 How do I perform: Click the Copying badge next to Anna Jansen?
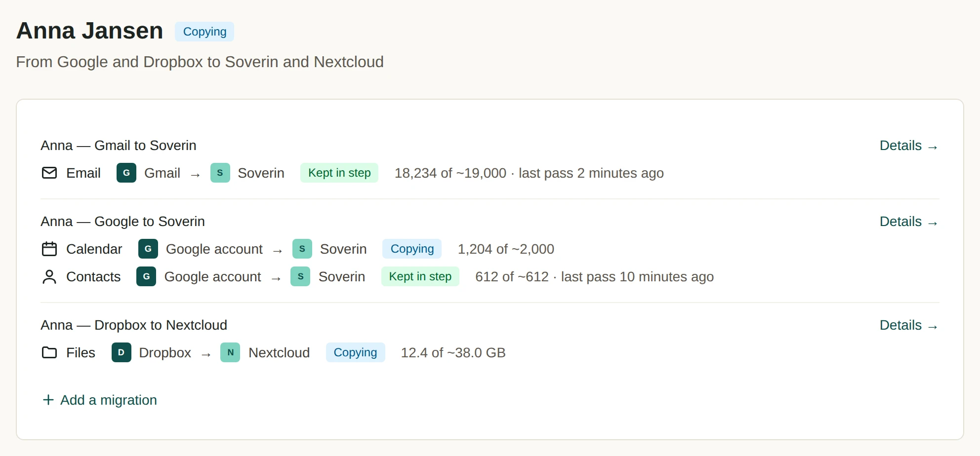[x=204, y=32]
